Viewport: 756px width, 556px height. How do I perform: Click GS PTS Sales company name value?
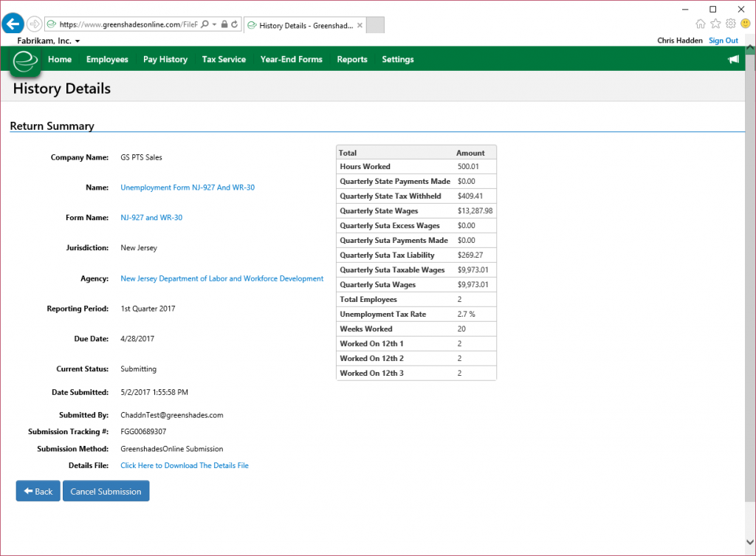point(141,158)
